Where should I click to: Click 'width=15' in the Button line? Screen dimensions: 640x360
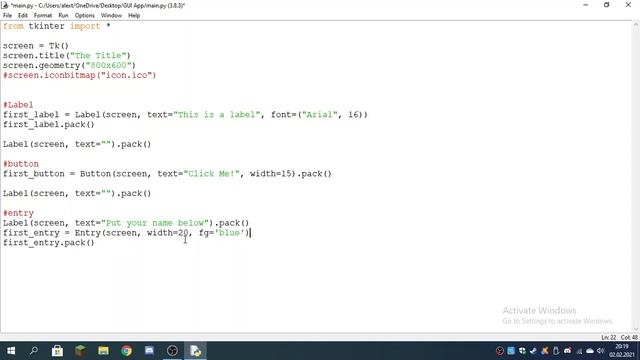[271, 174]
